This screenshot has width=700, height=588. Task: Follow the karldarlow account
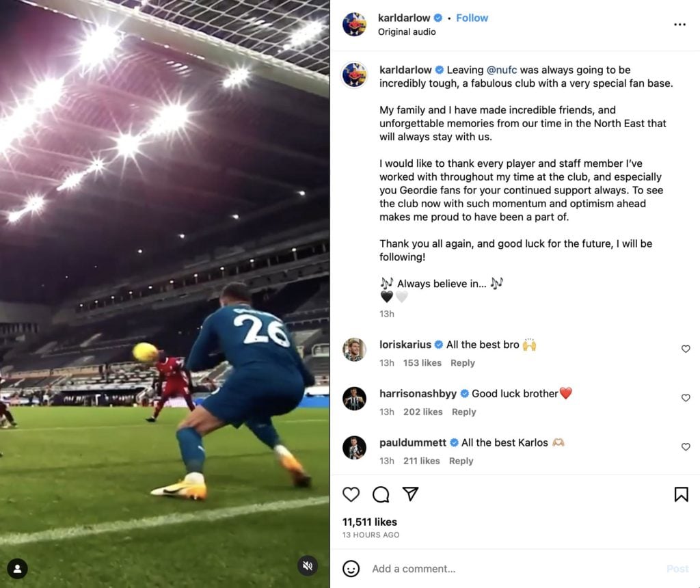(472, 18)
